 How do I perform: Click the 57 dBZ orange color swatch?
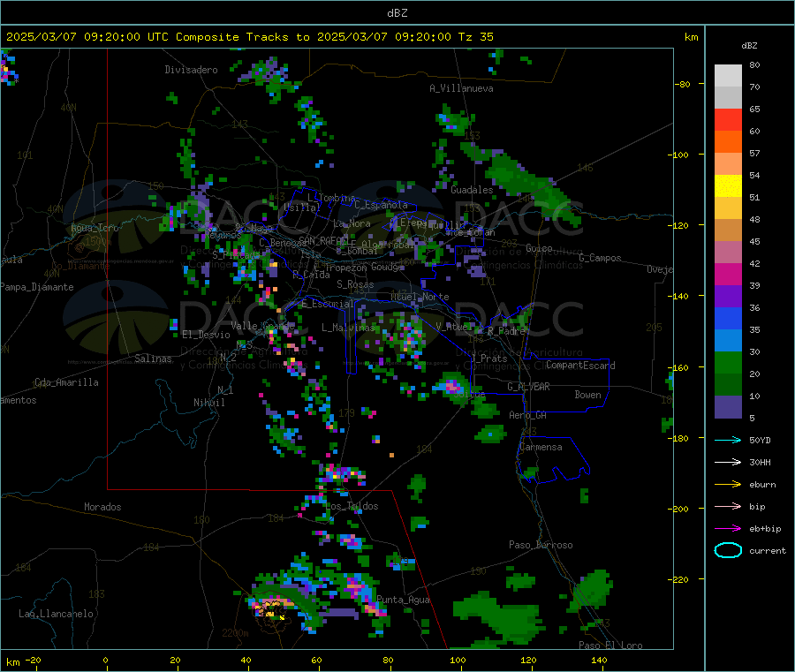728,142
